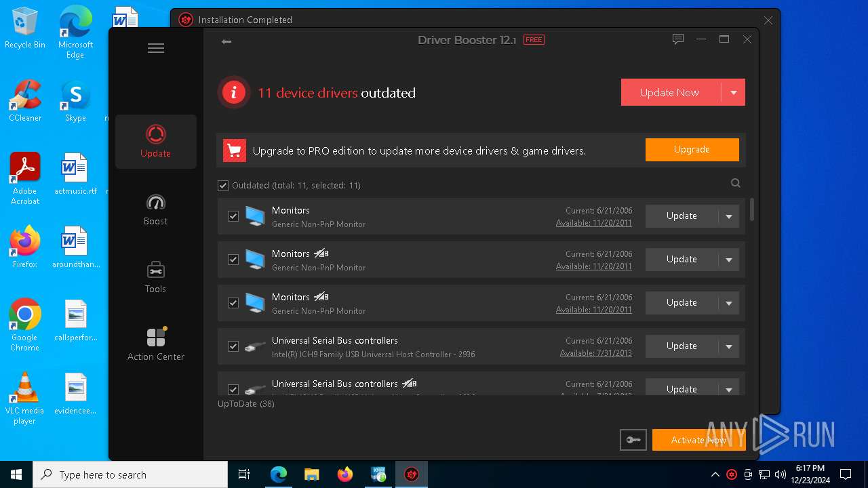Click the FREE edition badge in title
This screenshot has width=868, height=488.
tap(534, 40)
